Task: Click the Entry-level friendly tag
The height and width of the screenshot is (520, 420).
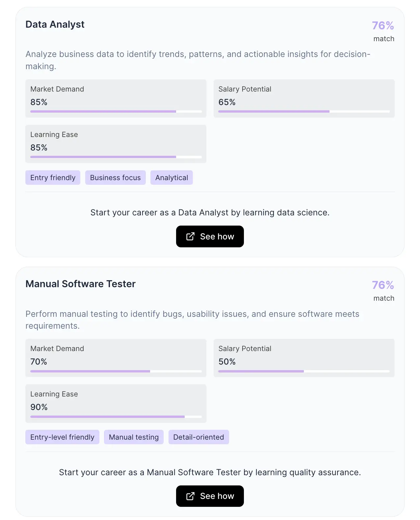Action: pyautogui.click(x=62, y=437)
